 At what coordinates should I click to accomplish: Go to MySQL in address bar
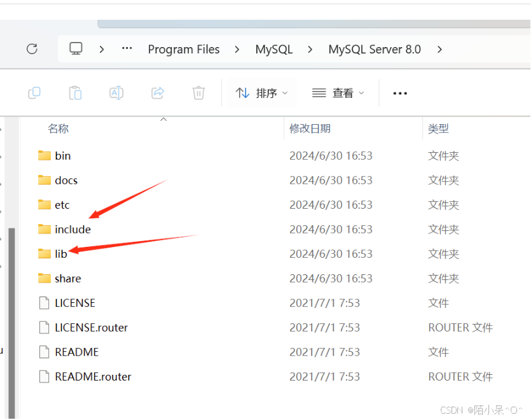pos(274,50)
